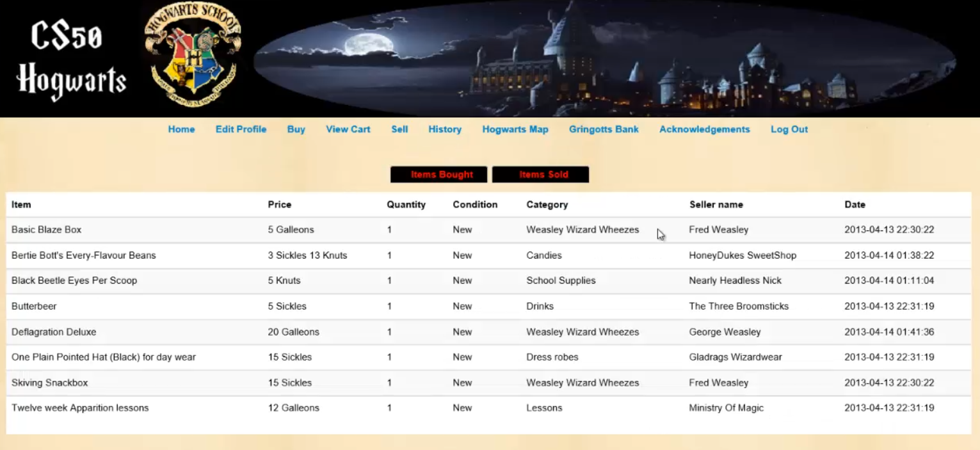Click the 20 Galleons price
The width and height of the screenshot is (980, 450).
(293, 332)
